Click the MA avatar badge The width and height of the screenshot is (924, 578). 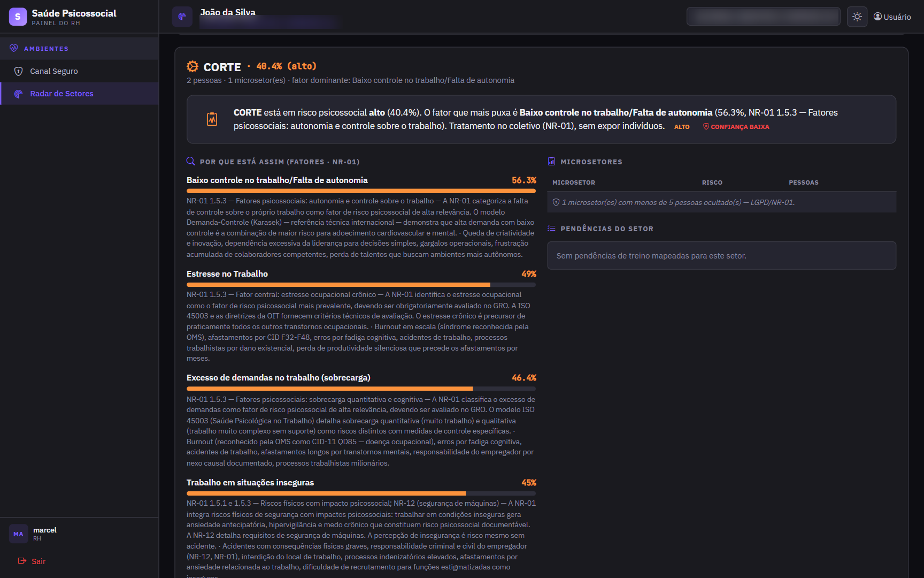coord(18,534)
